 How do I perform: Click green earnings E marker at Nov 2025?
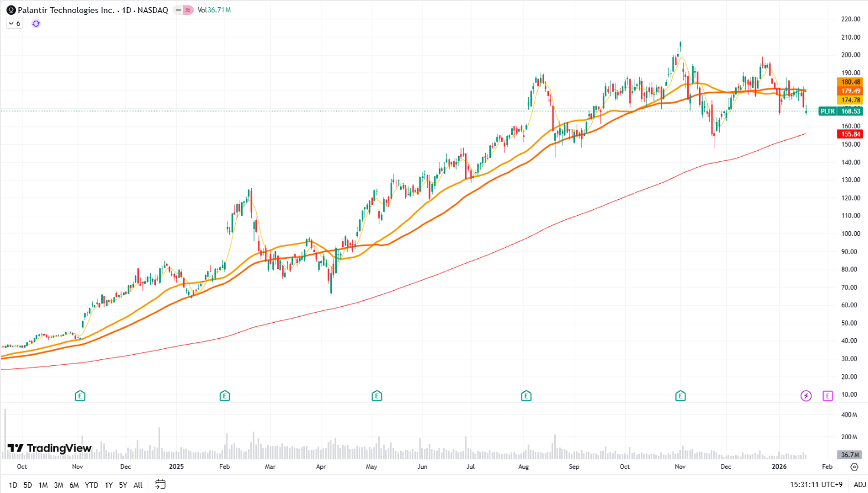click(681, 395)
